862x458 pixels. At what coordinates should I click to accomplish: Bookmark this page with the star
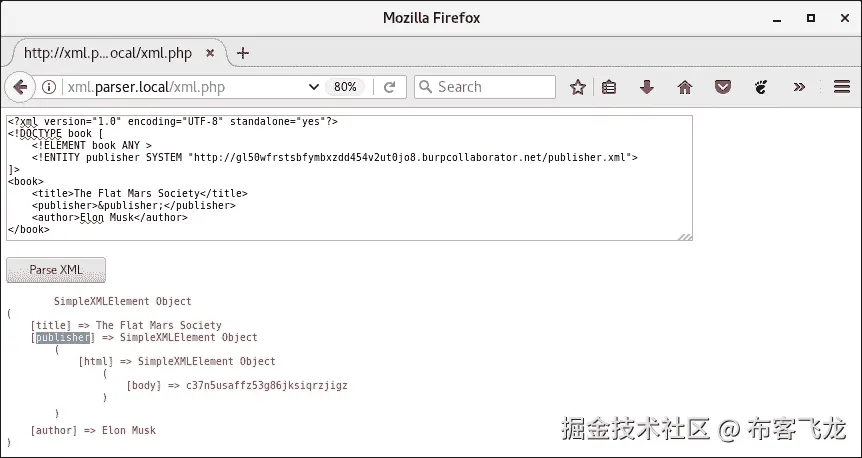coord(577,87)
